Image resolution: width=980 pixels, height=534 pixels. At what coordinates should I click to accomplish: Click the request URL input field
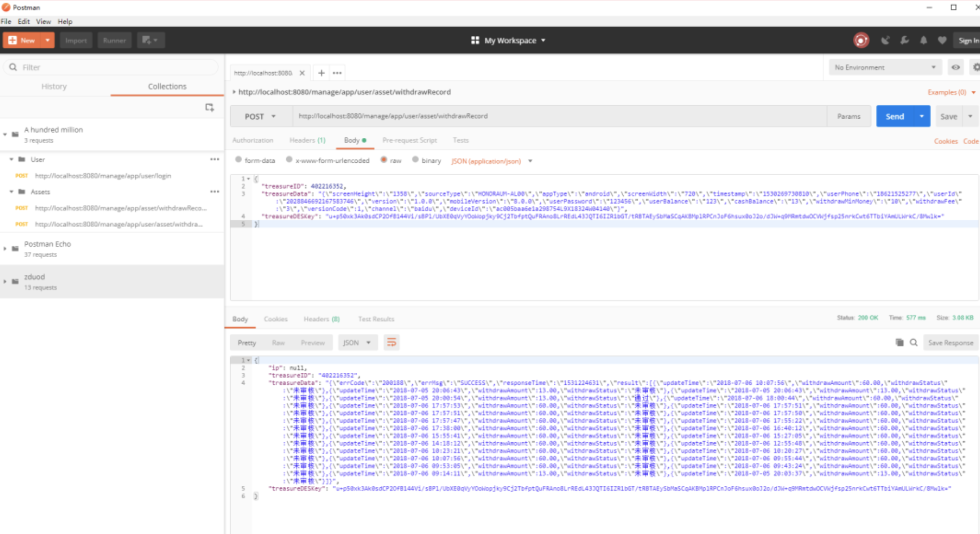coord(560,117)
